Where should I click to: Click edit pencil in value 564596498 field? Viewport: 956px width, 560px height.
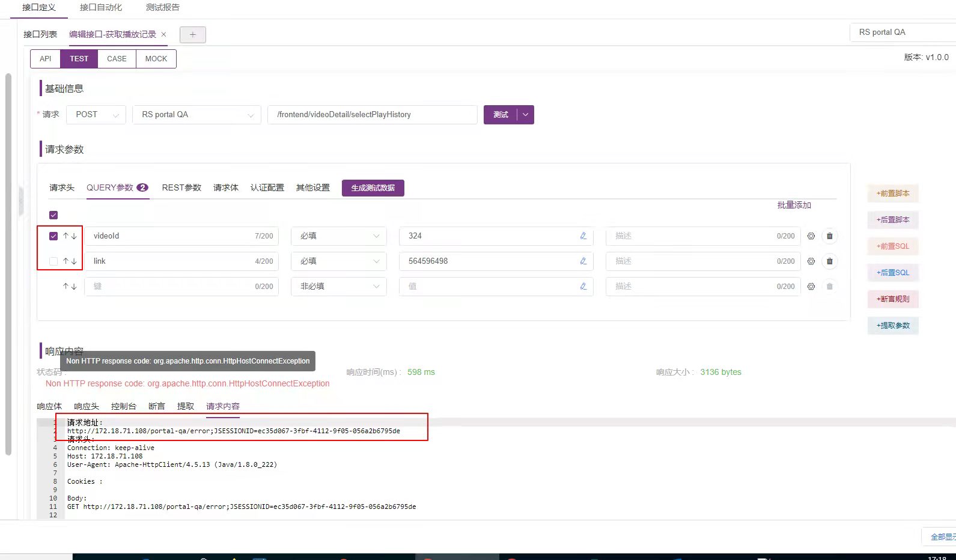(x=583, y=261)
